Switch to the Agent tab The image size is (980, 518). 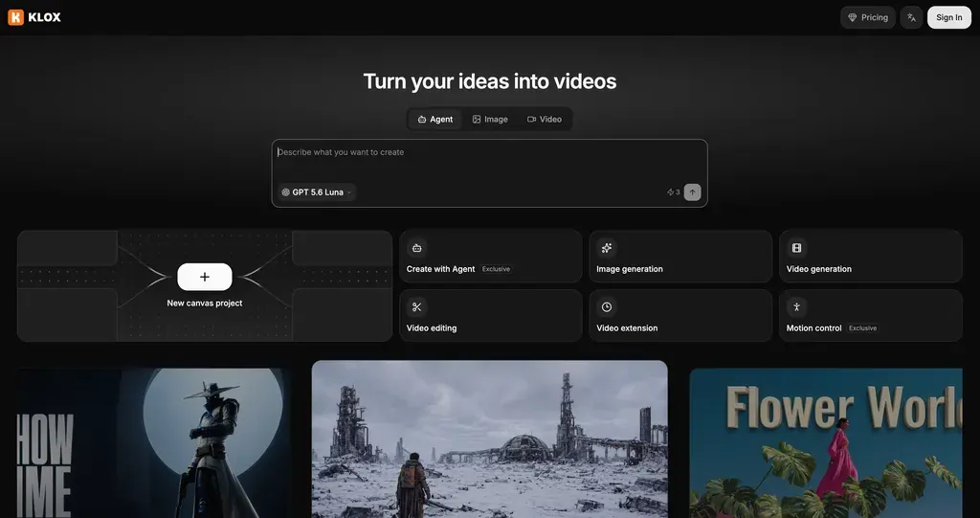435,119
